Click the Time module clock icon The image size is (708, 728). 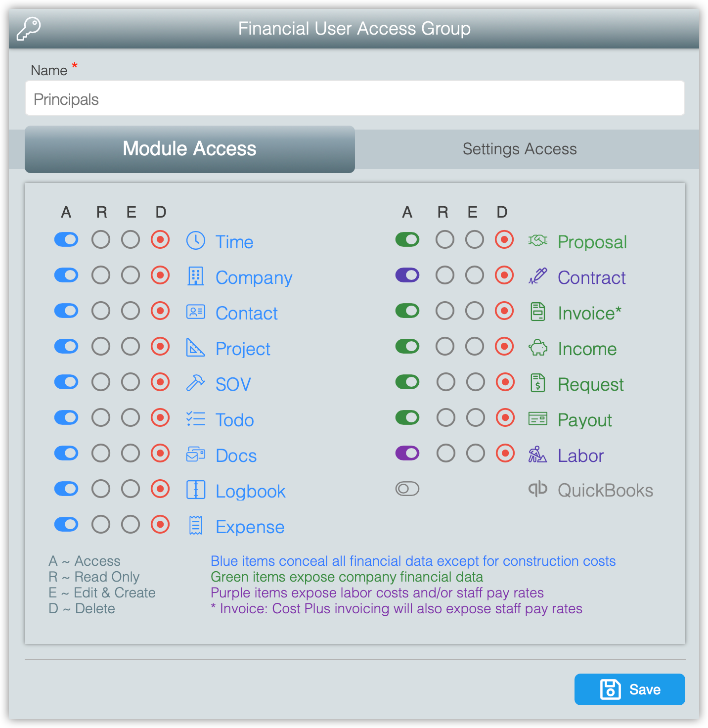point(196,240)
